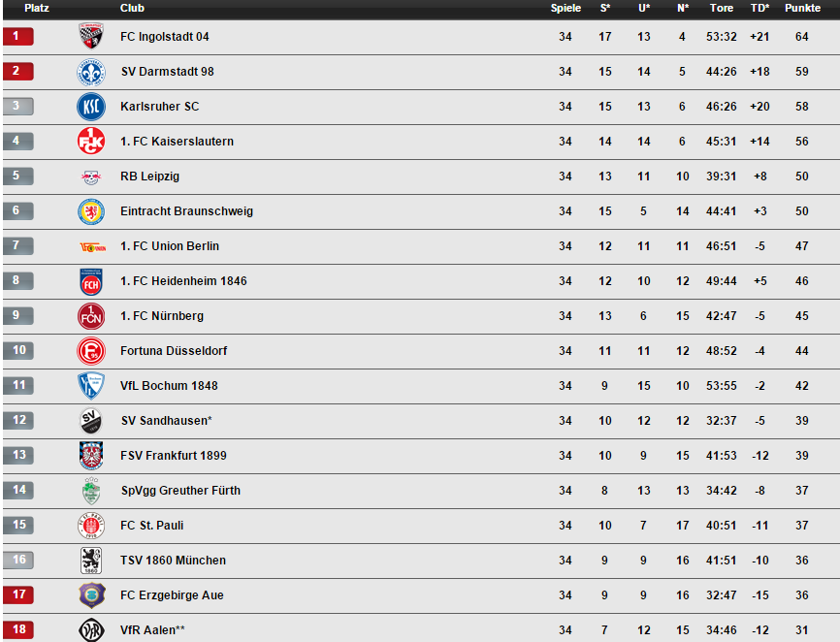Open the Fortuna Düsseldorf F95 logo
The image size is (840, 642).
pyautogui.click(x=91, y=351)
